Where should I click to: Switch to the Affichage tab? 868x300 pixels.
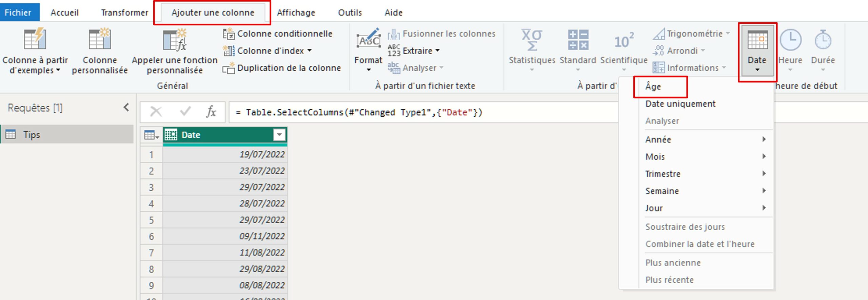pyautogui.click(x=296, y=13)
